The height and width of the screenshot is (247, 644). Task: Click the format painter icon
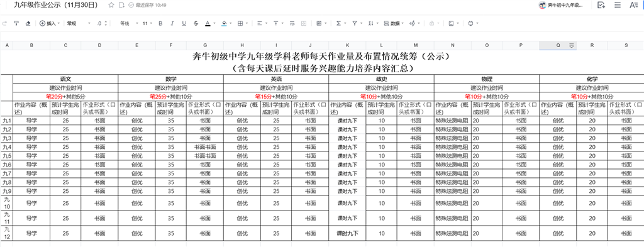(16, 23)
